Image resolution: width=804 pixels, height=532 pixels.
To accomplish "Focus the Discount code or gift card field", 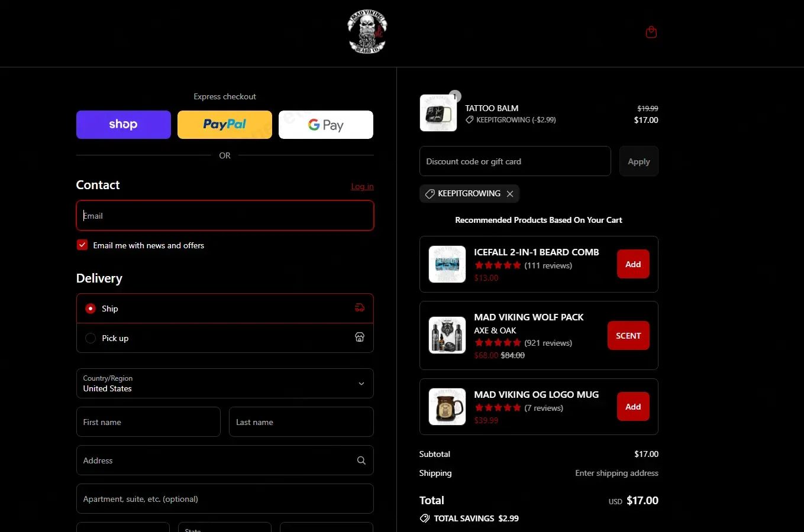I will [515, 161].
